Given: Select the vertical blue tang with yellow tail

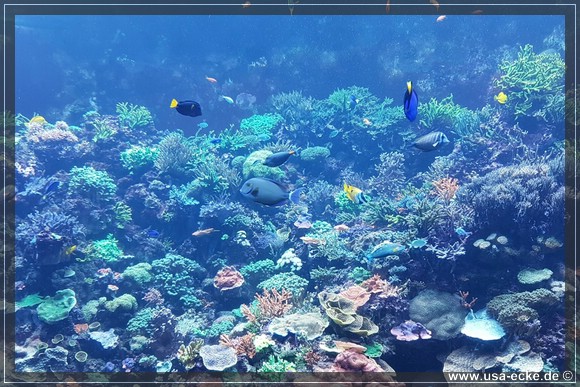Looking at the screenshot, I should tap(411, 101).
